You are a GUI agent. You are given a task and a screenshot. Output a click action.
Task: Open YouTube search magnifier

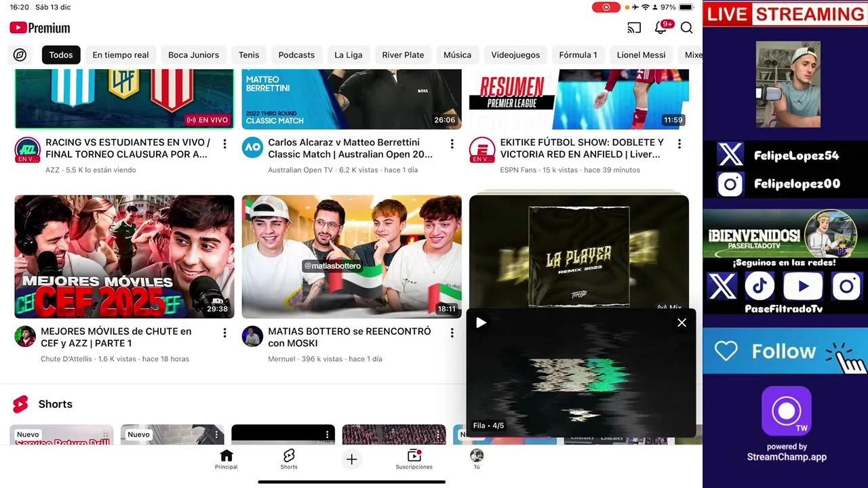point(686,28)
